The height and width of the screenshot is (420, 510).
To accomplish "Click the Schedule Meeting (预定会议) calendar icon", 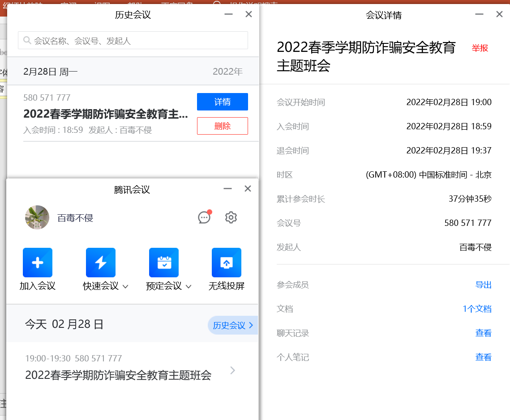I will tap(163, 263).
